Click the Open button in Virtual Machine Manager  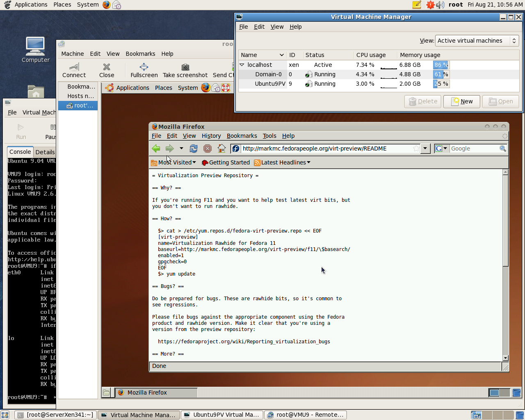[x=501, y=101]
